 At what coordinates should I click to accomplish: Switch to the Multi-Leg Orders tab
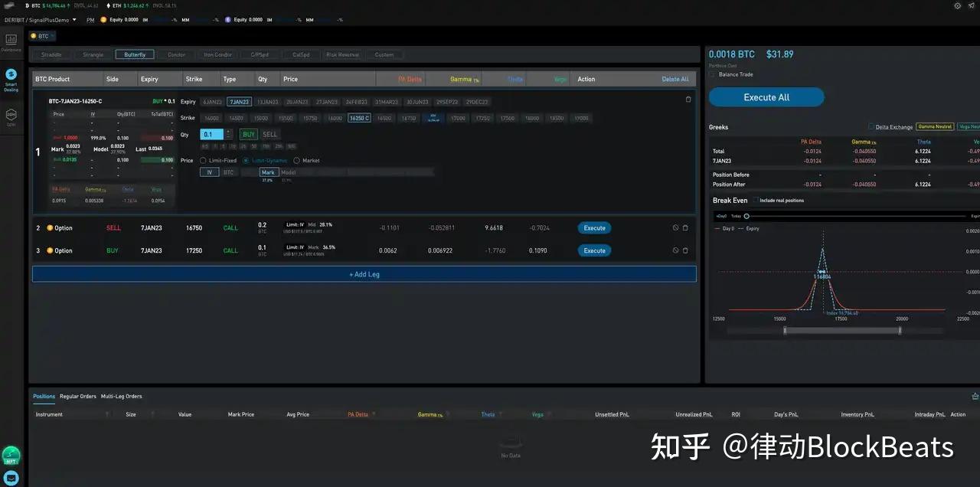point(122,397)
